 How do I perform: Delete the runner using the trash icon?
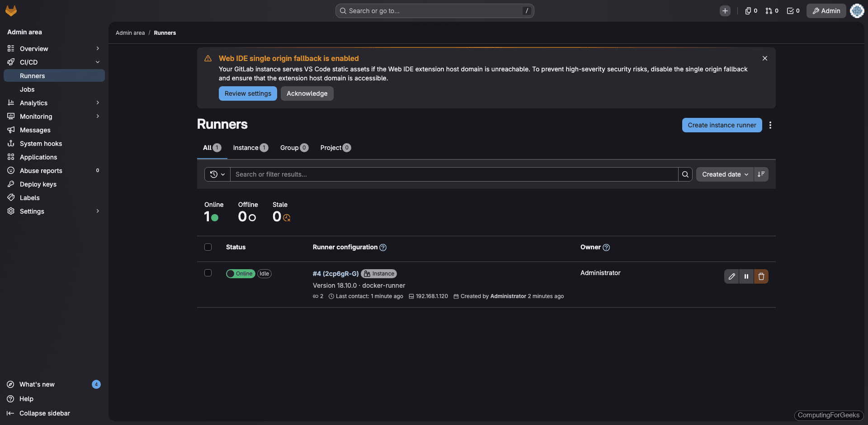(x=761, y=276)
